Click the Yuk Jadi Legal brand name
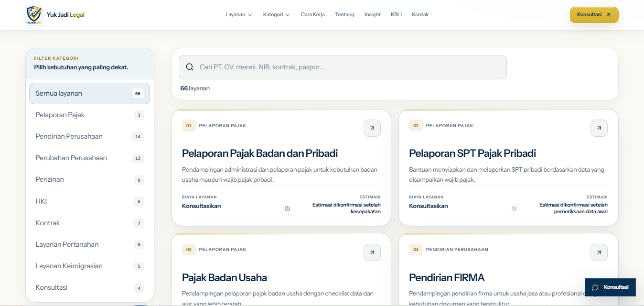 [65, 15]
